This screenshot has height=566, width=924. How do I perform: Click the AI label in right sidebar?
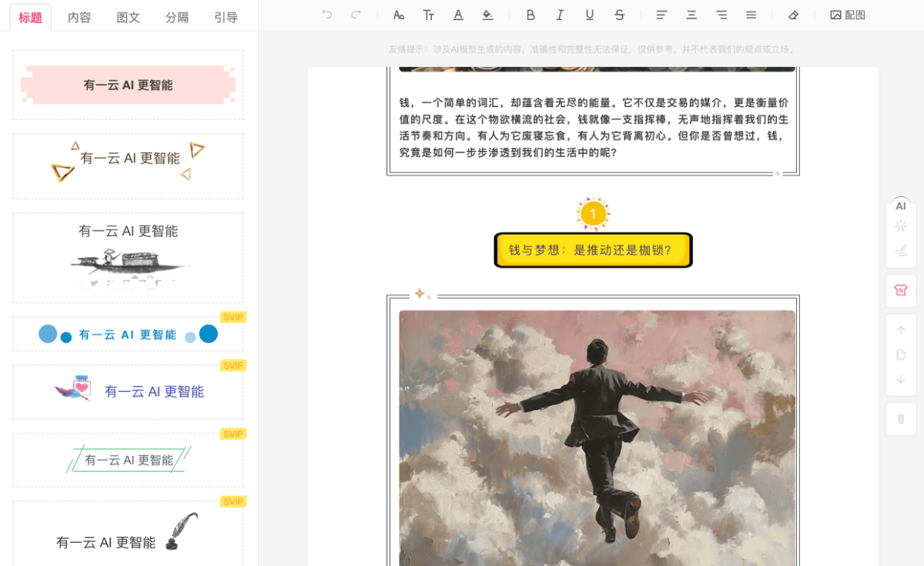(x=901, y=206)
